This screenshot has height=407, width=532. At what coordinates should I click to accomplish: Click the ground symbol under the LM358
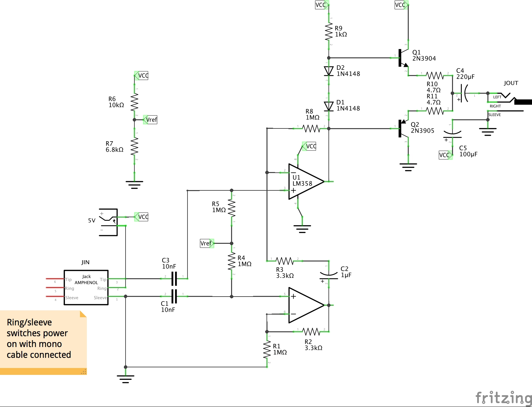coord(302,229)
